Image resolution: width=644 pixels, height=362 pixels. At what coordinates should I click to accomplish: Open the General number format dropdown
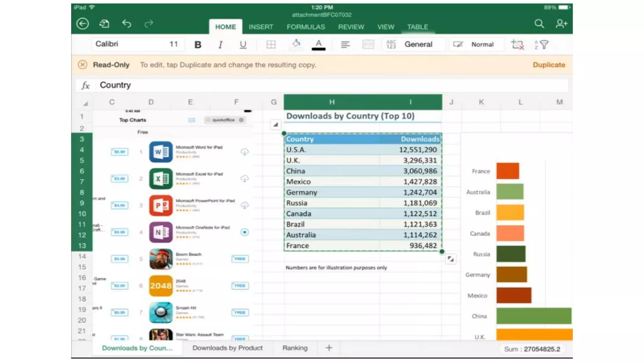[418, 44]
